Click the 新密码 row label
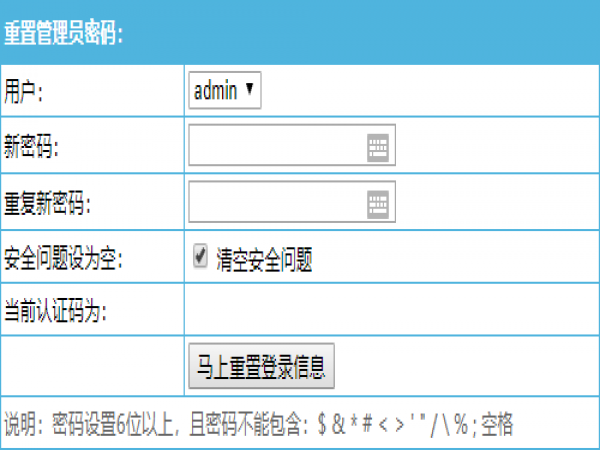 [x=32, y=149]
